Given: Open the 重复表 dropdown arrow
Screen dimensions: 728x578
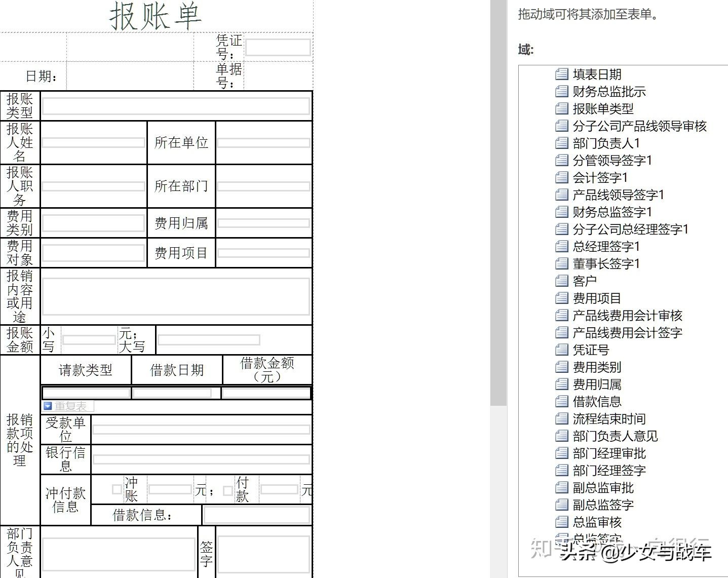Looking at the screenshot, I should (x=47, y=406).
